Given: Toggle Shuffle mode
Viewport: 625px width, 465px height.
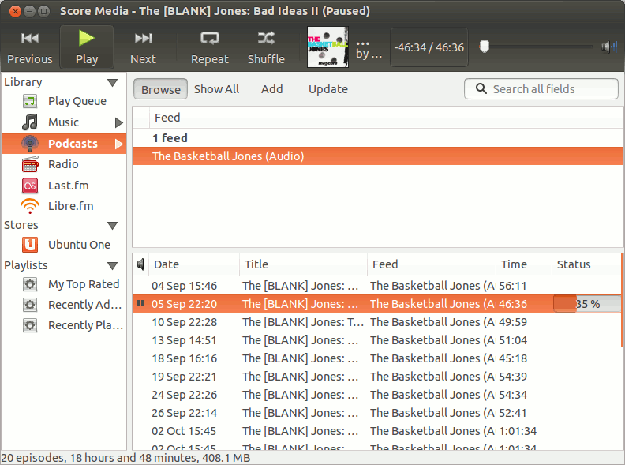Looking at the screenshot, I should [266, 47].
